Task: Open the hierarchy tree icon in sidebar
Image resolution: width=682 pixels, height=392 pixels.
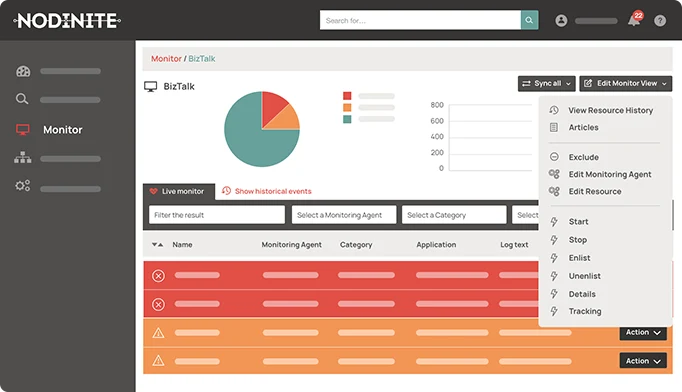Action: pyautogui.click(x=23, y=157)
